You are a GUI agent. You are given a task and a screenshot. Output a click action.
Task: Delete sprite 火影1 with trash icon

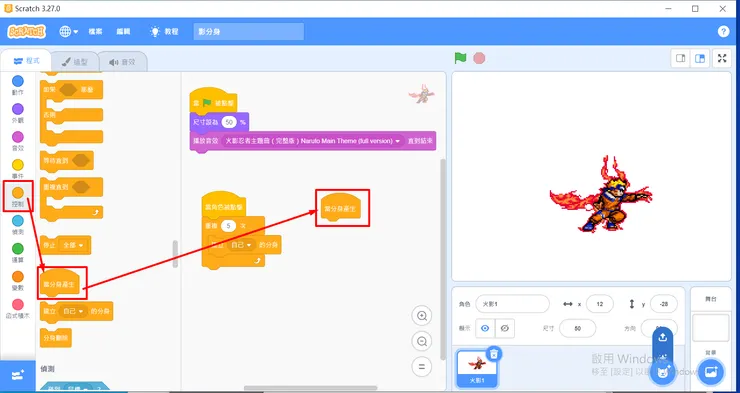pyautogui.click(x=493, y=353)
